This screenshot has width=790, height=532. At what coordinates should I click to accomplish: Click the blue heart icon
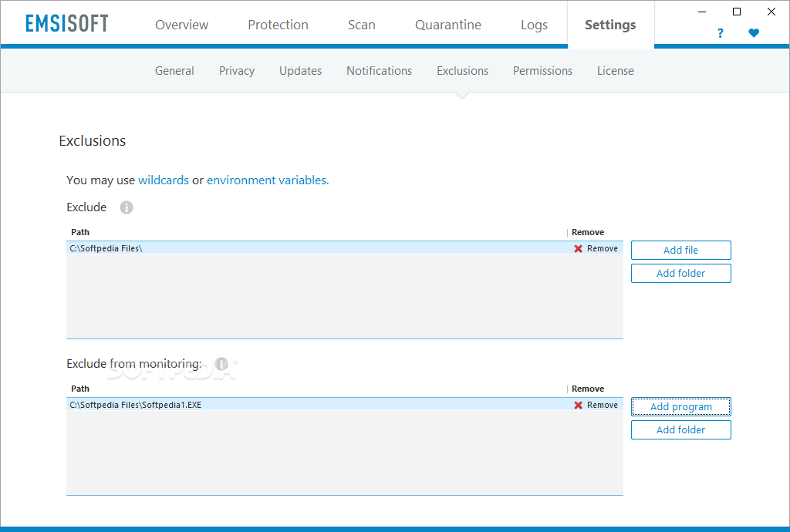(754, 33)
